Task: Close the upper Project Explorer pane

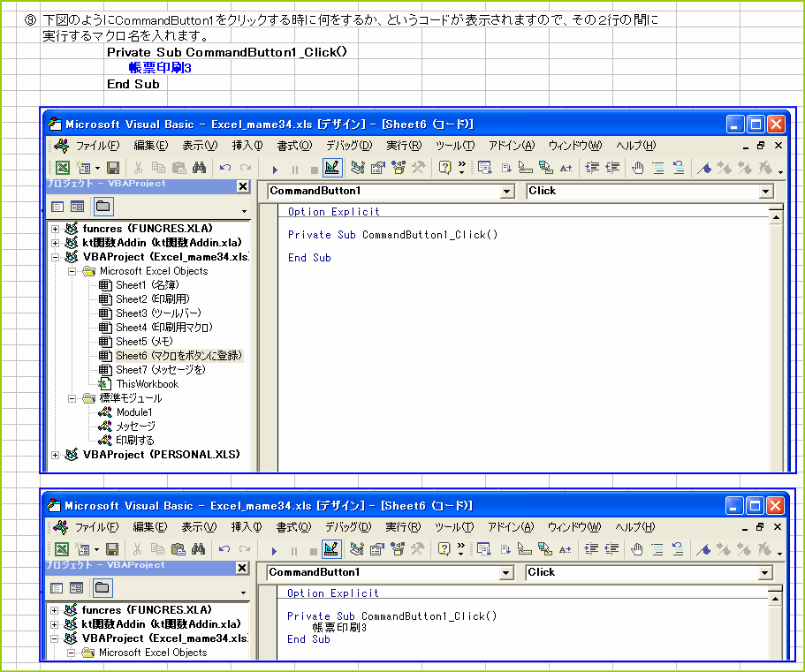Action: click(x=243, y=186)
